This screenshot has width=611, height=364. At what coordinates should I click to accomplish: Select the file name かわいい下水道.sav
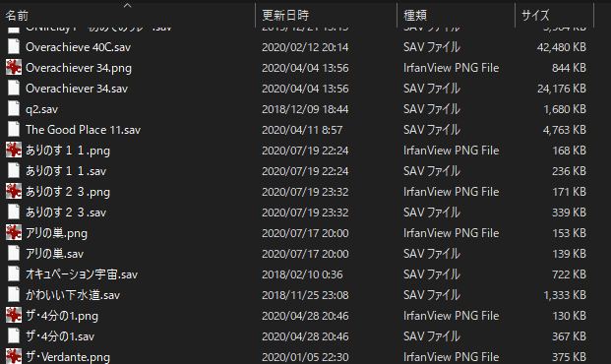click(x=73, y=295)
